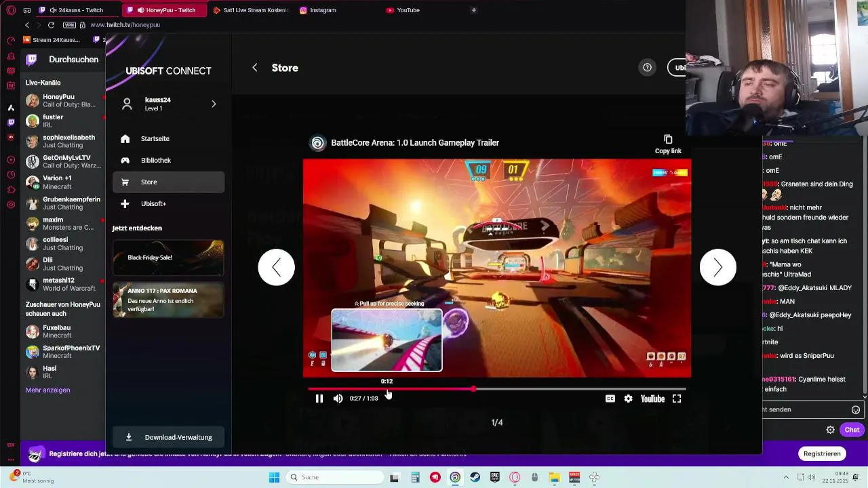
Task: Click the twitch.tv/honeypuu address bar
Action: pos(125,25)
